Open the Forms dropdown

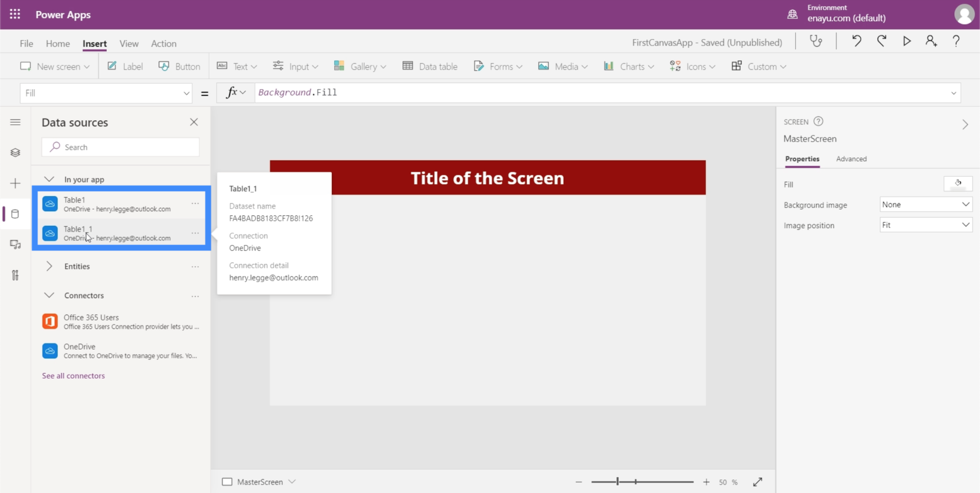tap(498, 67)
